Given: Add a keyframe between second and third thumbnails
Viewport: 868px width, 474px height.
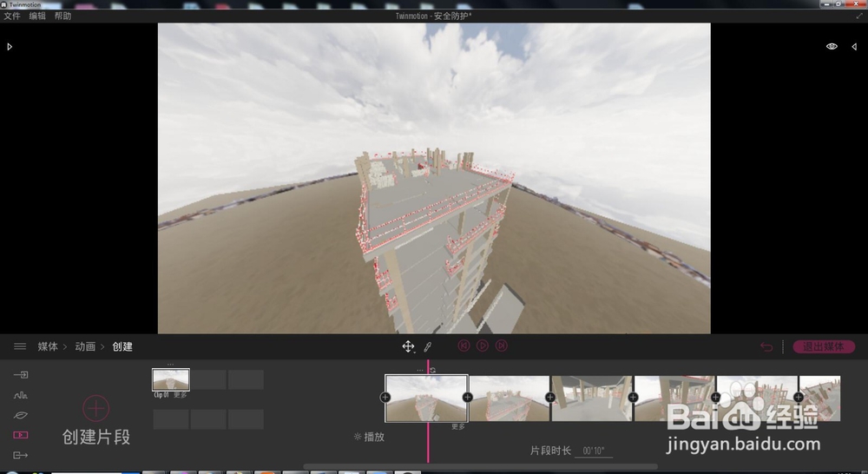Looking at the screenshot, I should 550,397.
